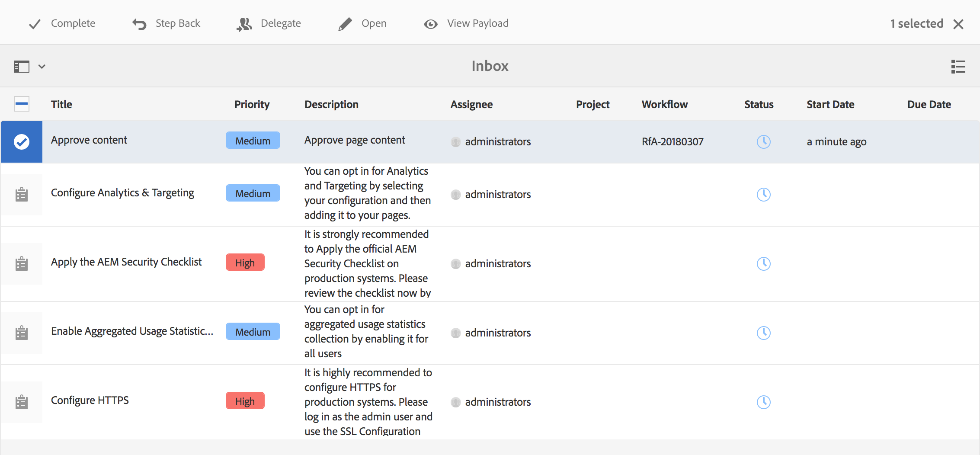The height and width of the screenshot is (455, 980).
Task: Sort the table by the Priority column header
Action: coord(252,104)
